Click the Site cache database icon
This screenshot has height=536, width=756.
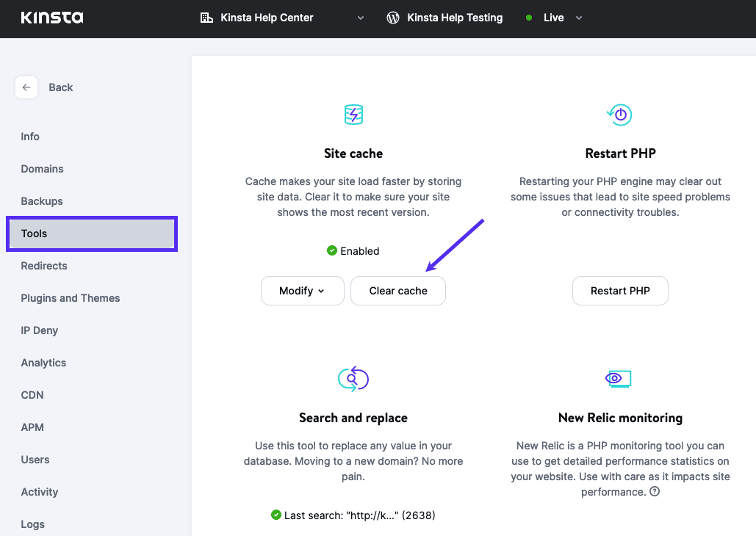click(x=353, y=115)
